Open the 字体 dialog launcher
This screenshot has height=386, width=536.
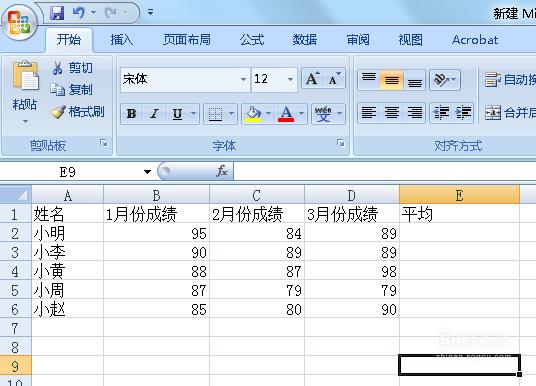click(340, 143)
